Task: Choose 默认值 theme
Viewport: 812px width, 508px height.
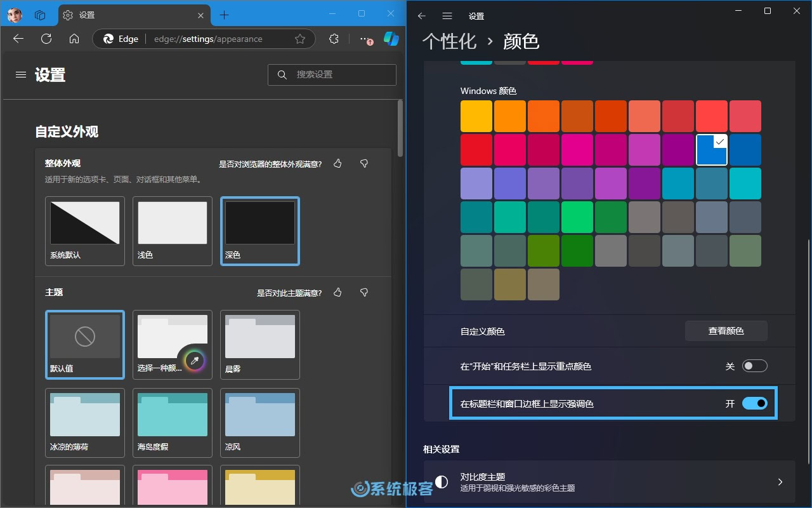Action: [85, 344]
